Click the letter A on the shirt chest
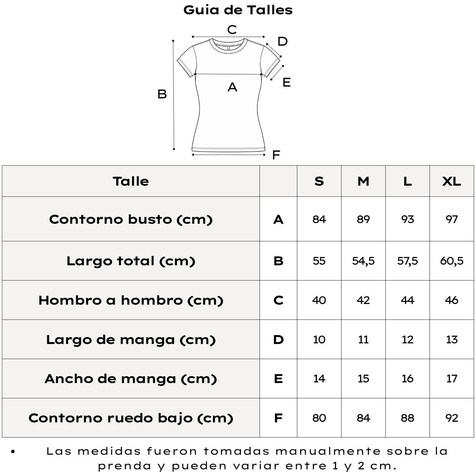Image resolution: width=476 pixels, height=476 pixels. coord(232,87)
